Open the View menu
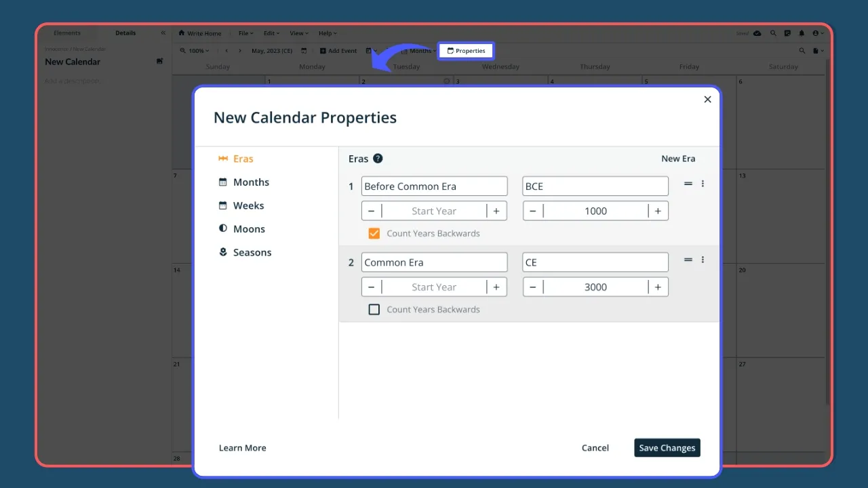 click(x=298, y=33)
